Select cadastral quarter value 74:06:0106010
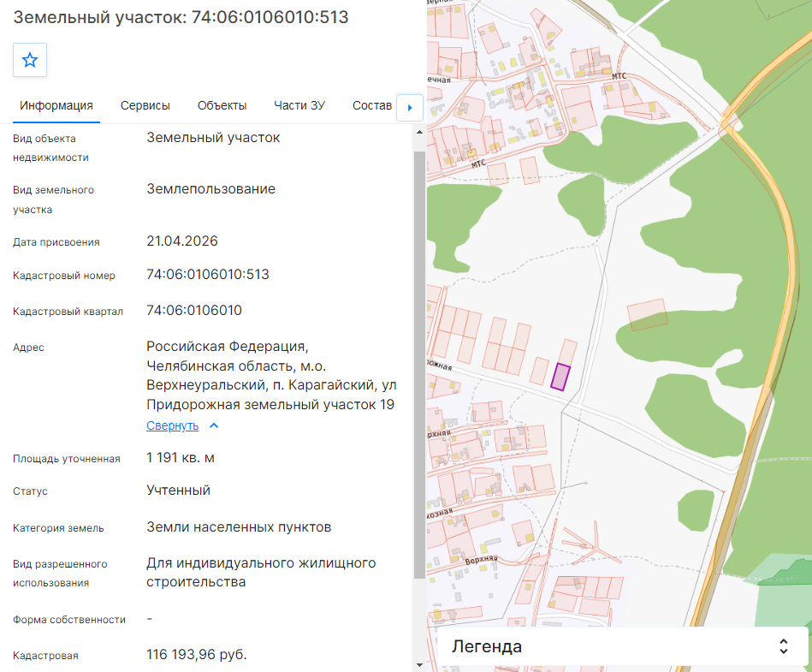Image resolution: width=812 pixels, height=672 pixels. coord(194,311)
